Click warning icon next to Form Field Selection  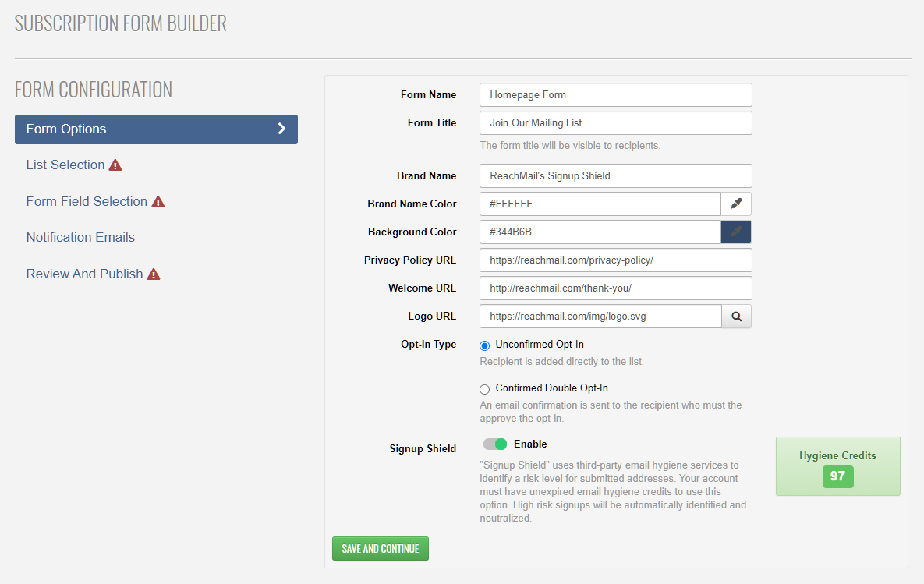pyautogui.click(x=158, y=202)
